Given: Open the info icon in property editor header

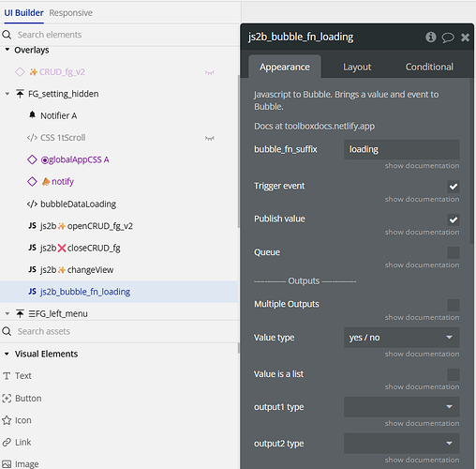Looking at the screenshot, I should tap(431, 38).
